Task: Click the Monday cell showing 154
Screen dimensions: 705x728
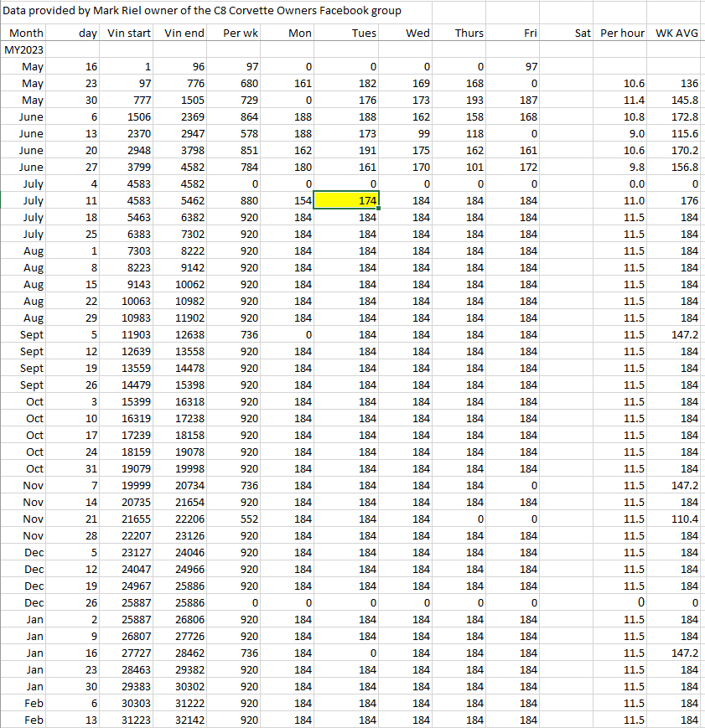Action: (290, 200)
